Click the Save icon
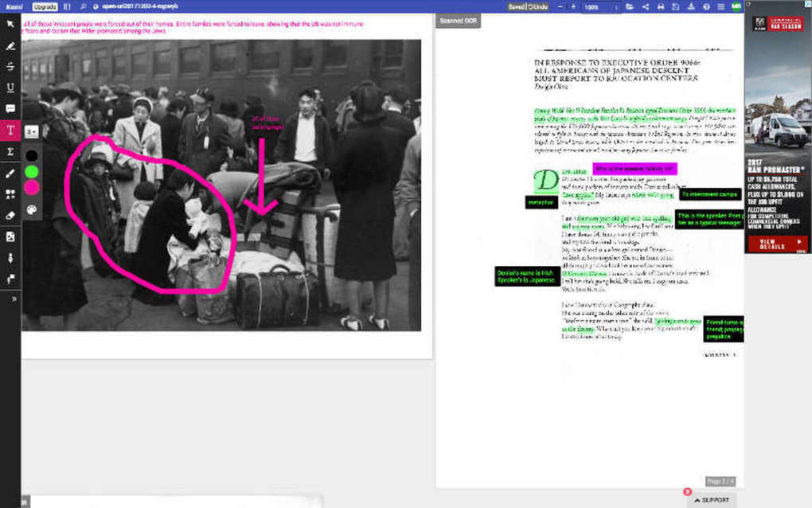 676,6
